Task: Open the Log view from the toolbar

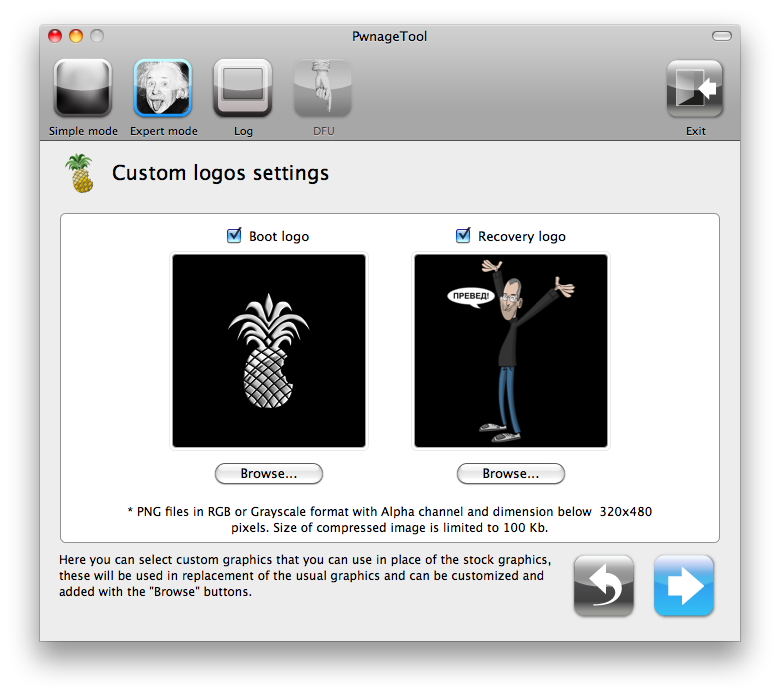Action: [243, 89]
